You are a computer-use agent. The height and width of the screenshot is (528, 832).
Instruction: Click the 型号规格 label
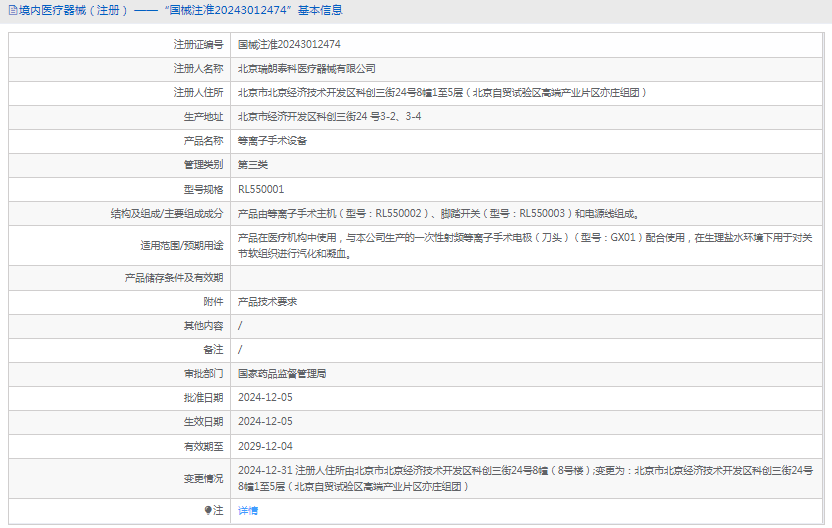click(x=204, y=189)
